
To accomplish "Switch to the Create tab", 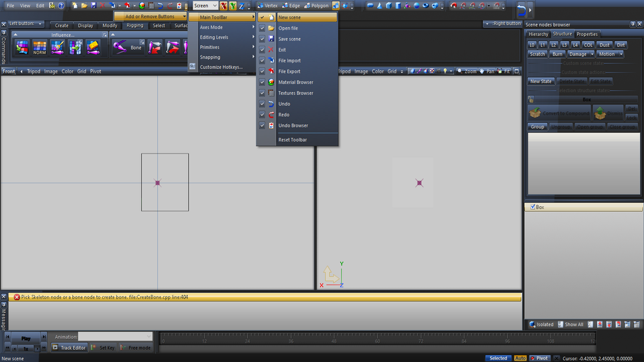I will [x=62, y=26].
